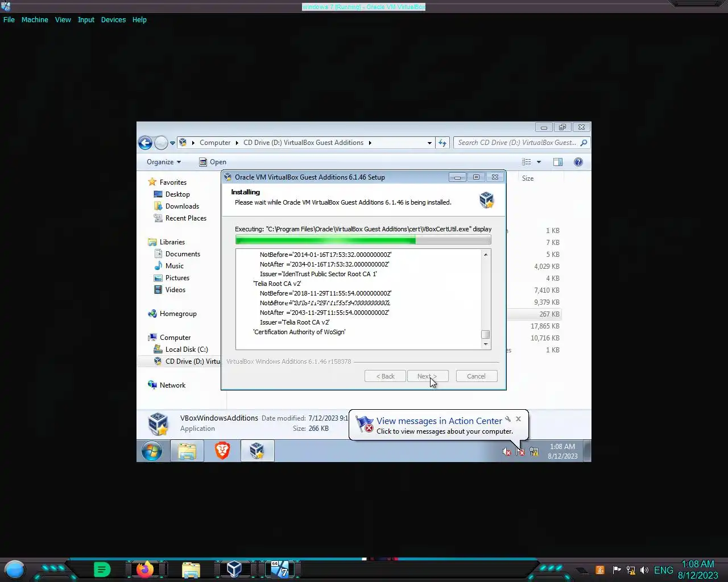
Task: Click the Size column header
Action: [528, 178]
